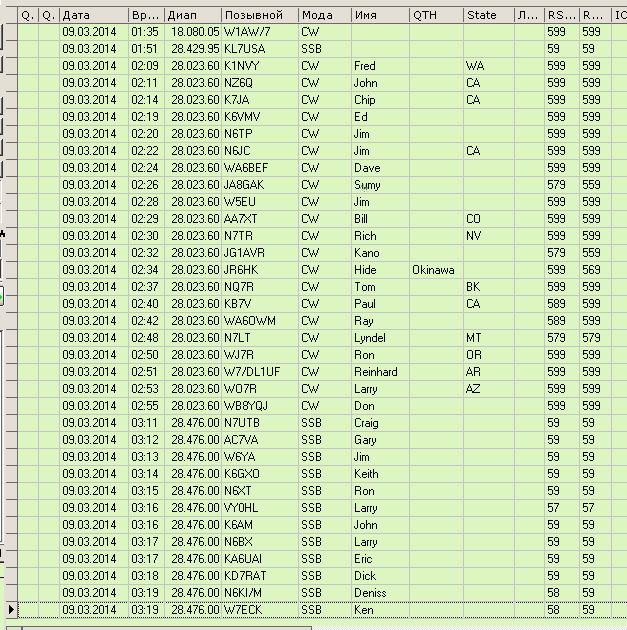Image resolution: width=627 pixels, height=630 pixels.
Task: Sort log by the Дата column header
Action: tap(93, 15)
